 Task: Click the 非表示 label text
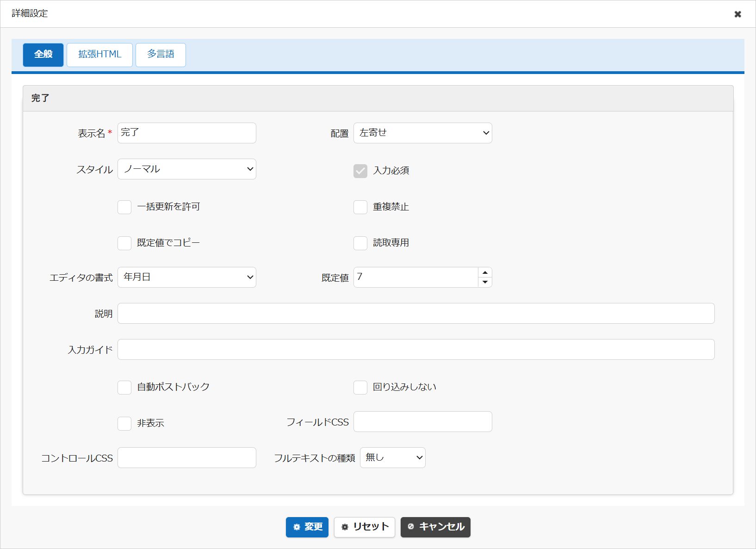pyautogui.click(x=150, y=423)
